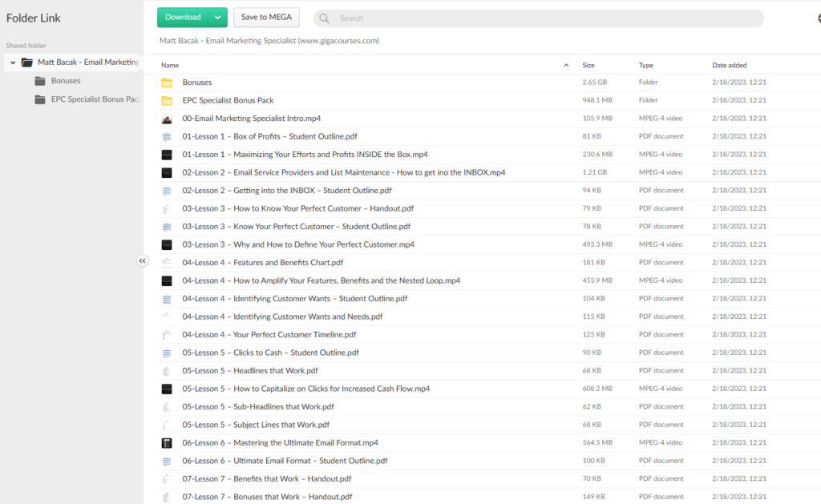Collapse the sidebar using the double-arrow chevron
This screenshot has width=821, height=504.
pos(143,260)
